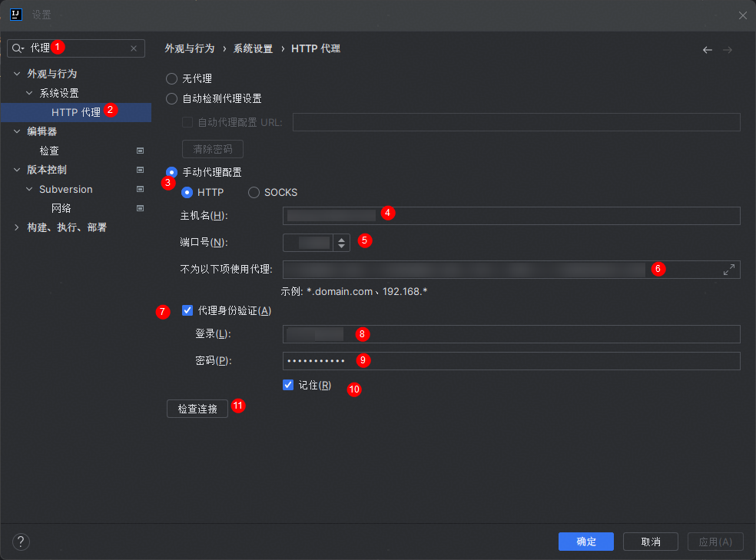Click the 主机名 input field
Viewport: 756px width, 560px height.
click(511, 215)
